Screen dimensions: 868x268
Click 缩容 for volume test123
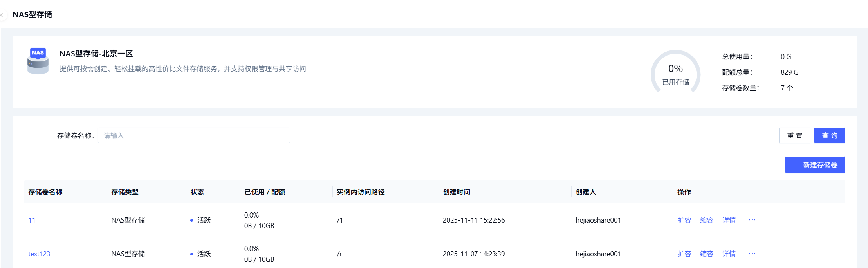(707, 254)
